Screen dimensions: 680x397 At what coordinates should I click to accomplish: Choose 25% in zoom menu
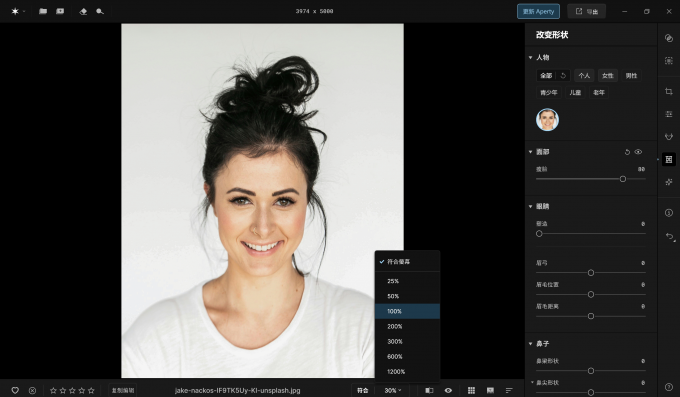click(407, 281)
